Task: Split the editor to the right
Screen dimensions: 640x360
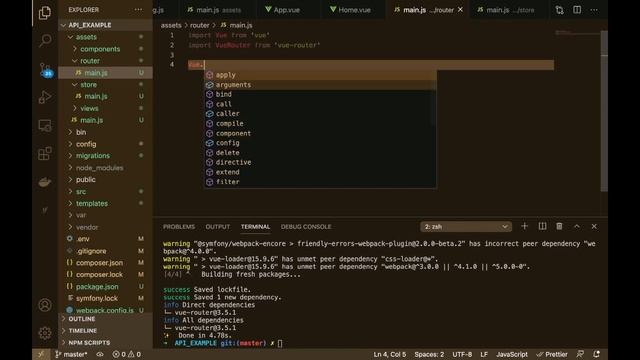Action: tap(577, 10)
